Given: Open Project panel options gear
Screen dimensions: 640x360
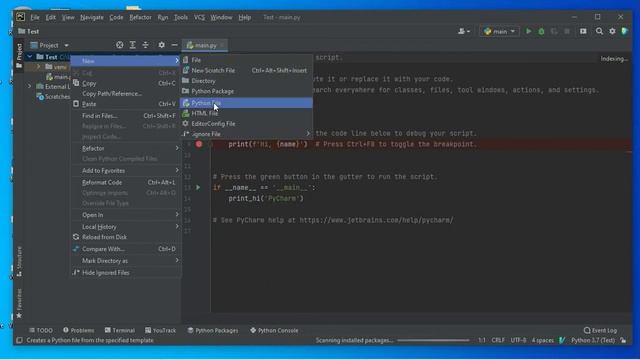Looking at the screenshot, I should tap(162, 45).
